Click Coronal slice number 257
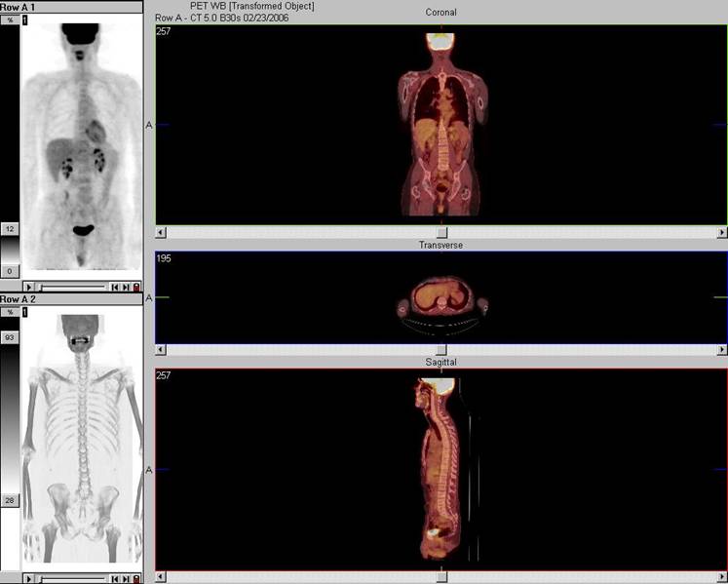This screenshot has height=584, width=728. point(164,31)
